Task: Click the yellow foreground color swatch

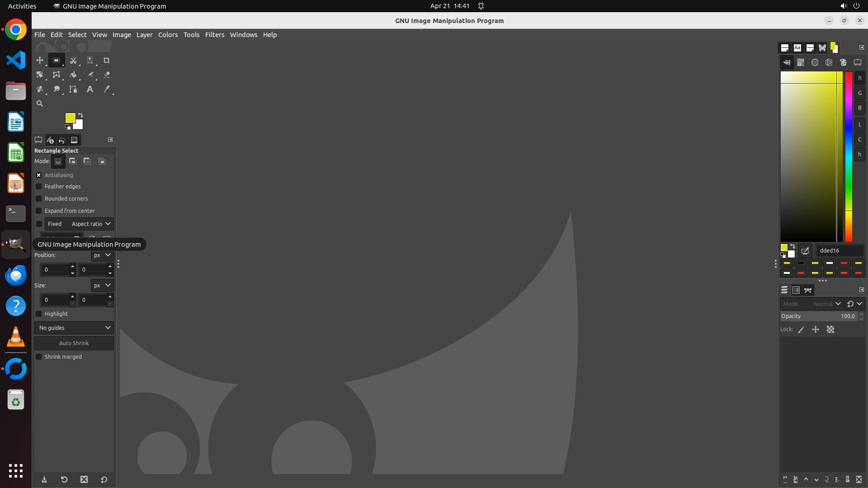Action: point(70,117)
